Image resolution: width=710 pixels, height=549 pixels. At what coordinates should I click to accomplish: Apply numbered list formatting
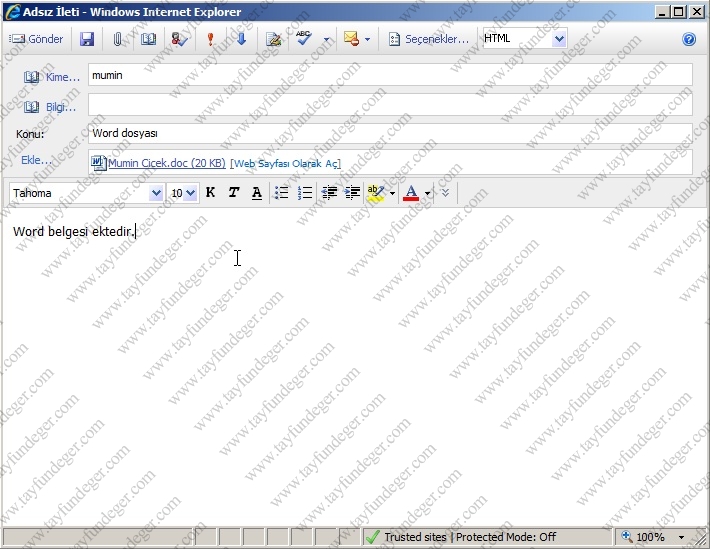[305, 193]
